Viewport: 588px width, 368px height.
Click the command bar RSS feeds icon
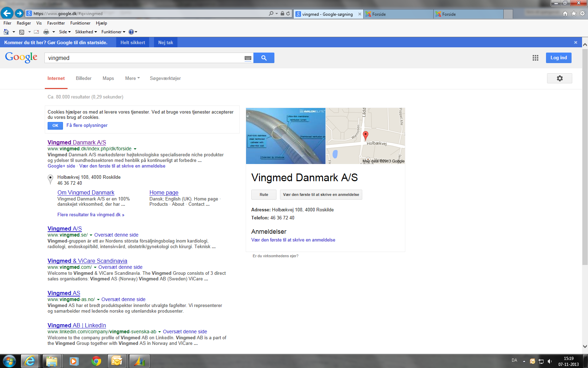click(x=22, y=32)
